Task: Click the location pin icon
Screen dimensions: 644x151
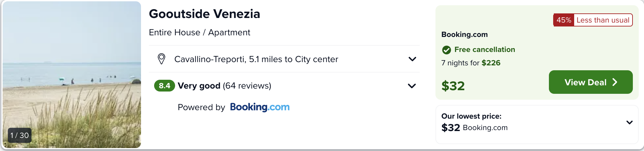Action: [x=161, y=59]
